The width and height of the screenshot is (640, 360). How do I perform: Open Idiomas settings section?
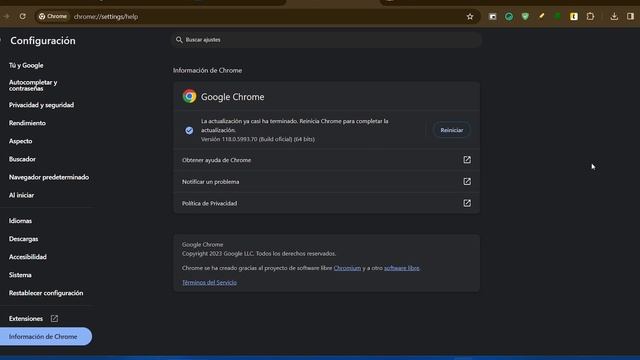coord(20,221)
